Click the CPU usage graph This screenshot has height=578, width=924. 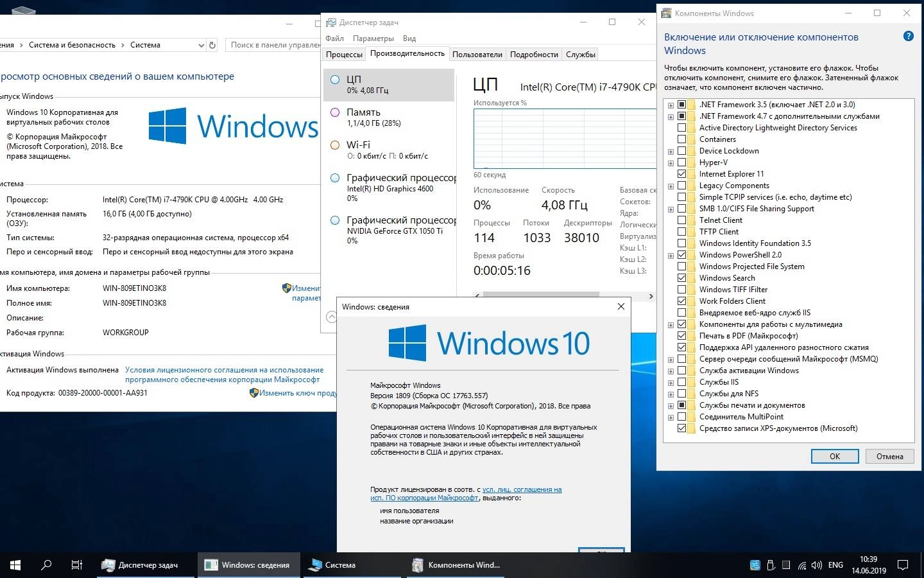click(565, 139)
